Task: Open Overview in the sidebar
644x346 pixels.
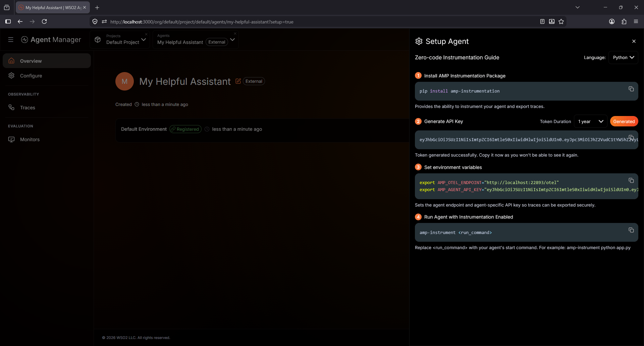Action: point(47,61)
